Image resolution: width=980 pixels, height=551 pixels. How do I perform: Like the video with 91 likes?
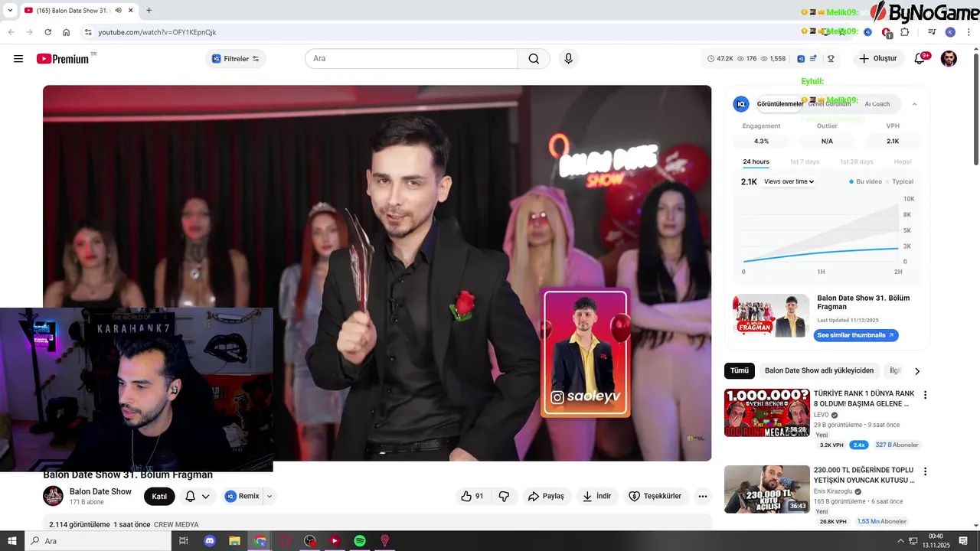472,496
